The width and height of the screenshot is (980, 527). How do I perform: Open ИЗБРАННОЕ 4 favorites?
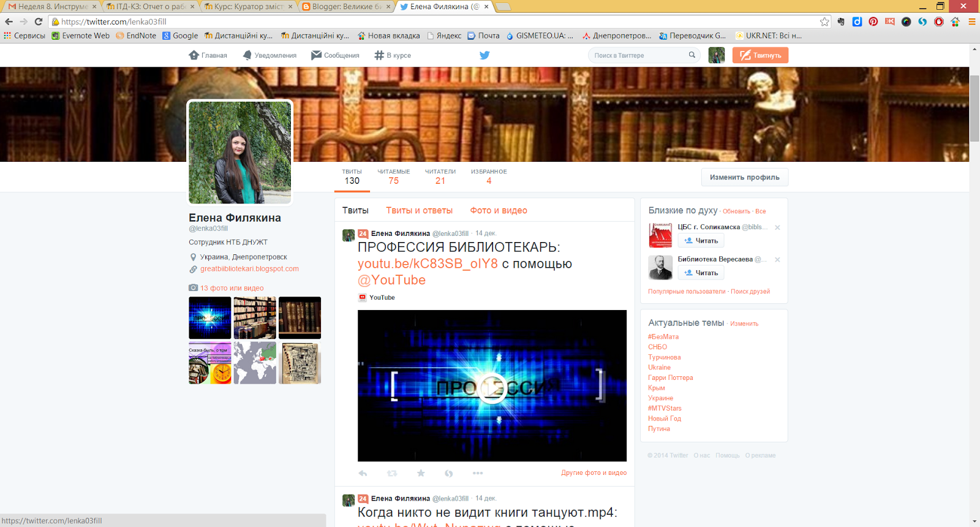click(489, 176)
